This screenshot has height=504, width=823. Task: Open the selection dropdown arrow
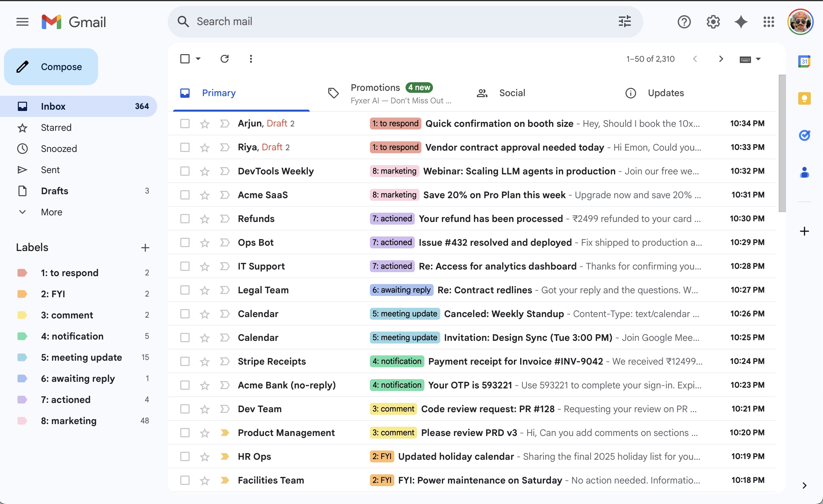[198, 59]
